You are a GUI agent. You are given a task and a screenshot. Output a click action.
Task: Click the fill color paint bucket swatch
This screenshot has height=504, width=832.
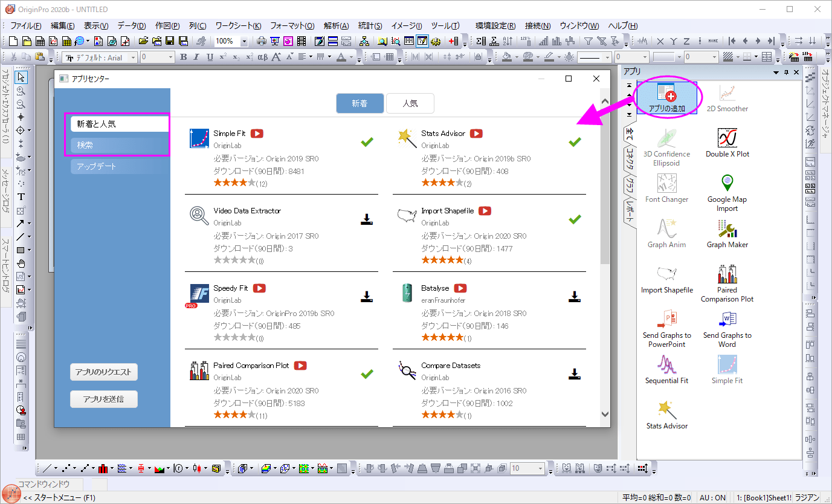[507, 57]
